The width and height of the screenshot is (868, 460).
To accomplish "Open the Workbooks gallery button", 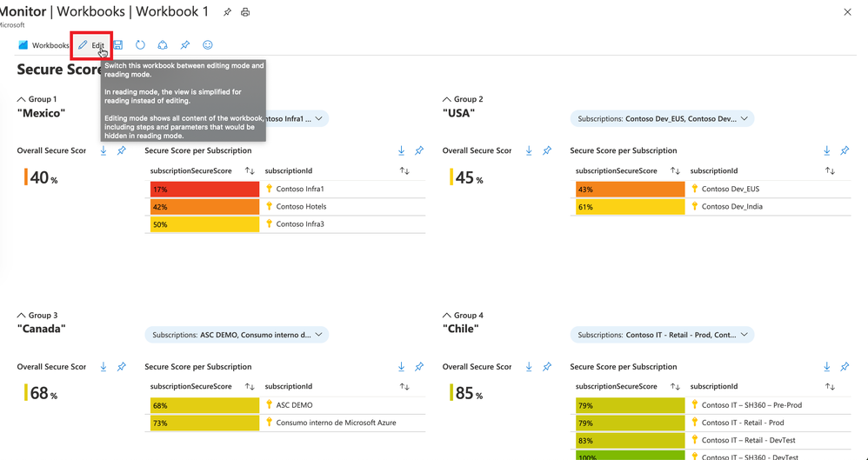I will (43, 45).
